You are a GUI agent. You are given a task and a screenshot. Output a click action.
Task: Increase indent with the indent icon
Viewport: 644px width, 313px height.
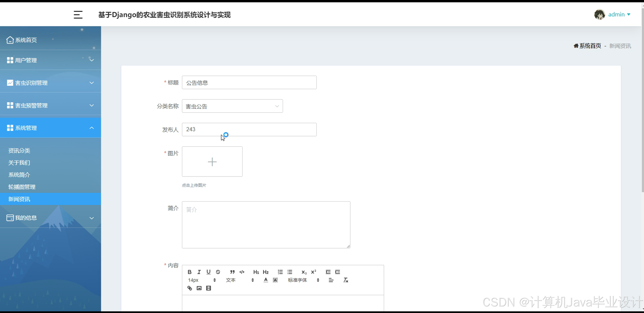338,272
